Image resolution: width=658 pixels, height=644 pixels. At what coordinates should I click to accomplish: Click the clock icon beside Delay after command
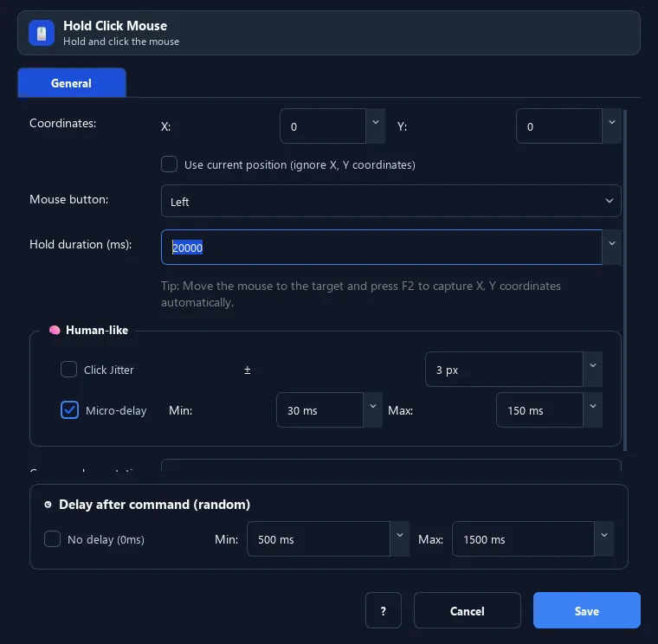(x=48, y=505)
